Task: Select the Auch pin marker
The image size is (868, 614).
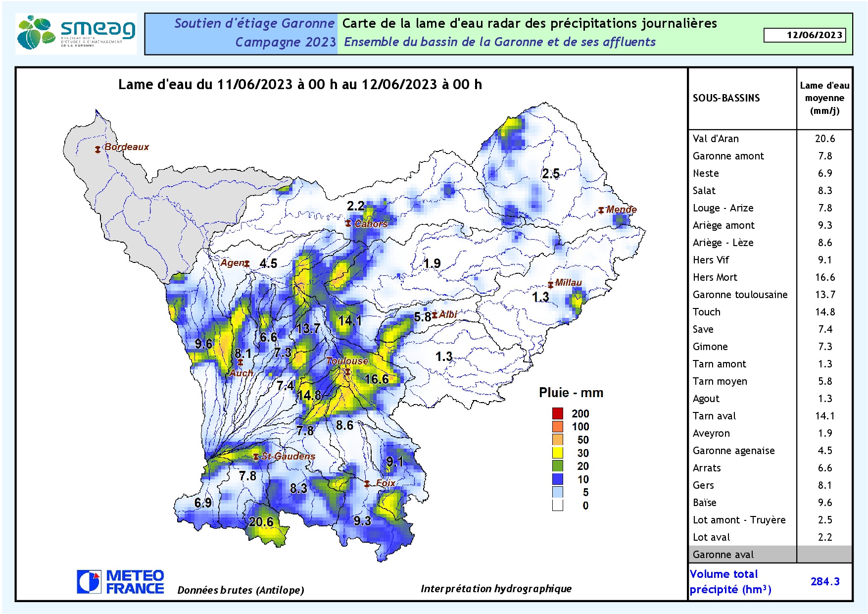Action: pos(240,362)
